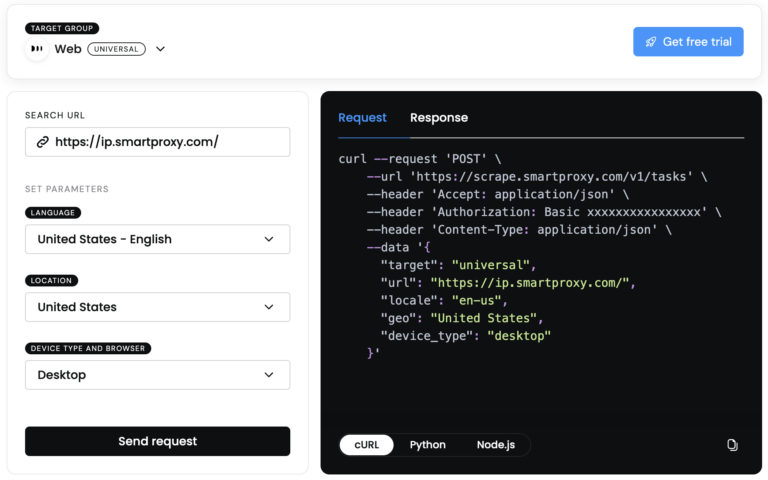Screen dimensions: 768x480
Task: Click the scrape.smartproxy.com URL in code
Action: 551,177
